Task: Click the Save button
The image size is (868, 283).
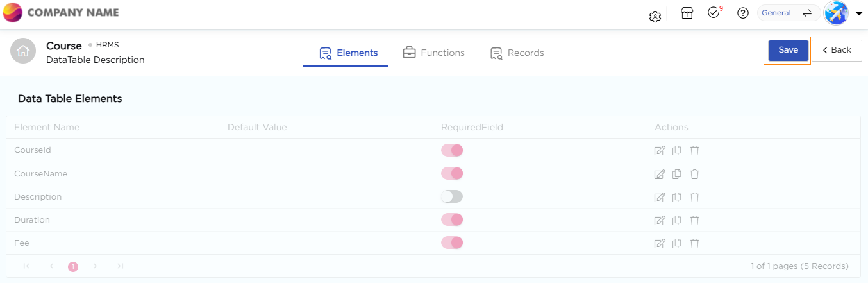Action: pos(788,50)
